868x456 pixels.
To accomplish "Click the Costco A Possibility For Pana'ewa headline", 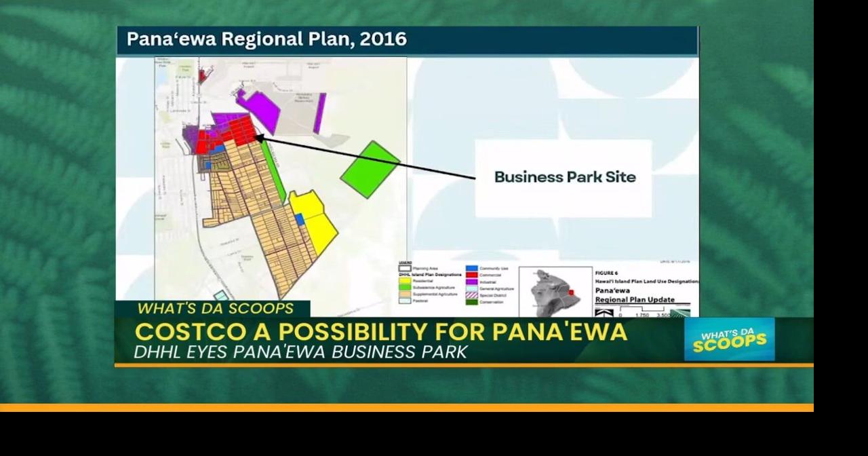I will point(380,332).
